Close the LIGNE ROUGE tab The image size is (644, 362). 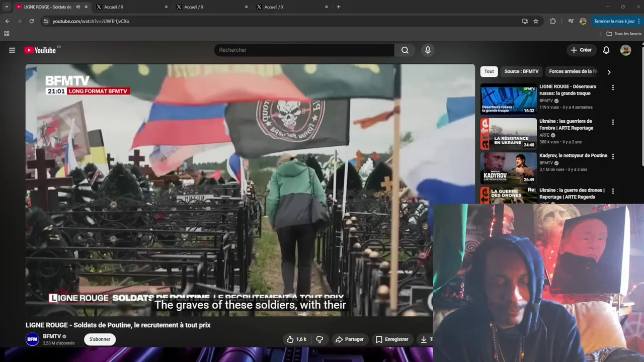click(86, 7)
